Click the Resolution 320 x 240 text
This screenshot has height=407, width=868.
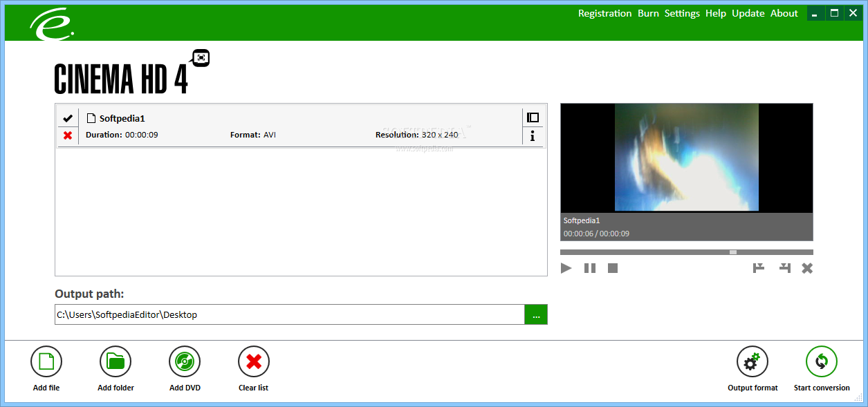(x=417, y=135)
